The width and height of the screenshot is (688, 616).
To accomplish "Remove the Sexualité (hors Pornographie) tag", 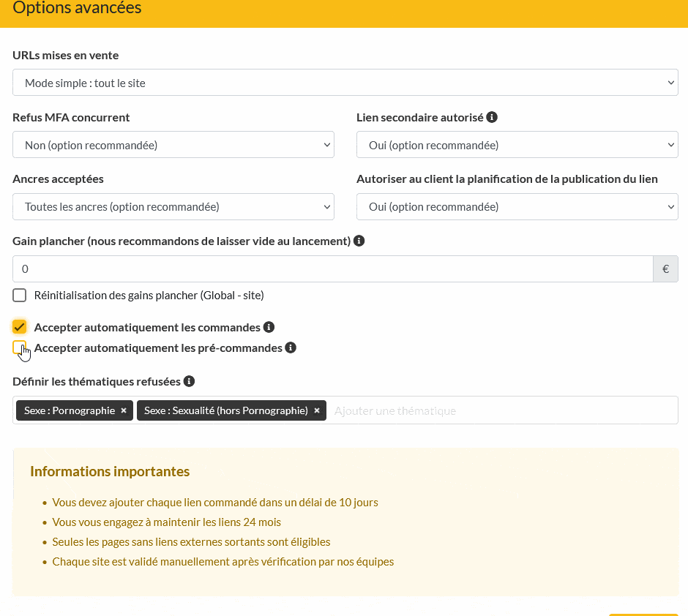I will click(x=317, y=410).
